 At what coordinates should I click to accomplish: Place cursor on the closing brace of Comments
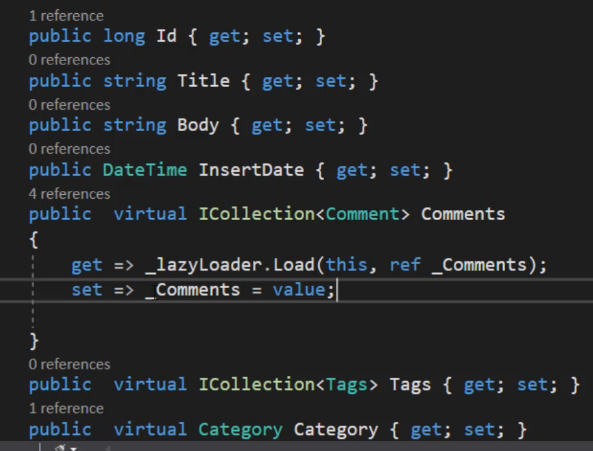(34, 341)
